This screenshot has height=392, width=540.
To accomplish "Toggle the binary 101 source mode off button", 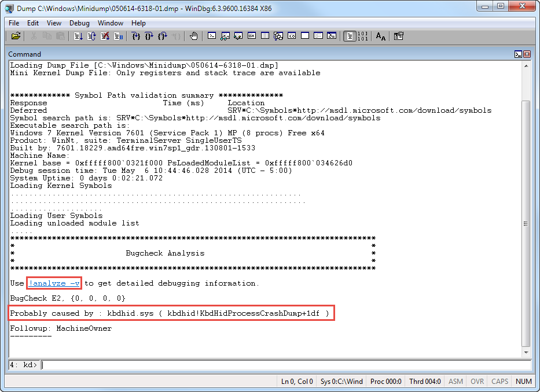I will pyautogui.click(x=363, y=36).
